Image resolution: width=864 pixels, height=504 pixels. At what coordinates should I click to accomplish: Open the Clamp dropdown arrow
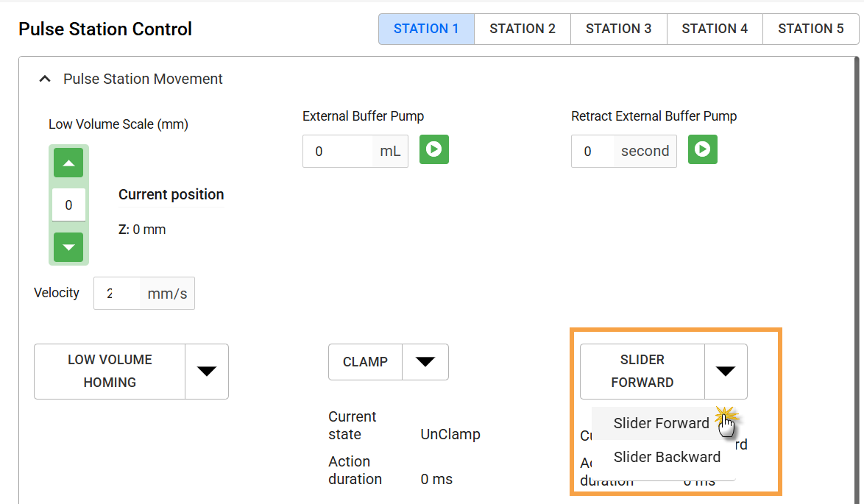point(425,362)
